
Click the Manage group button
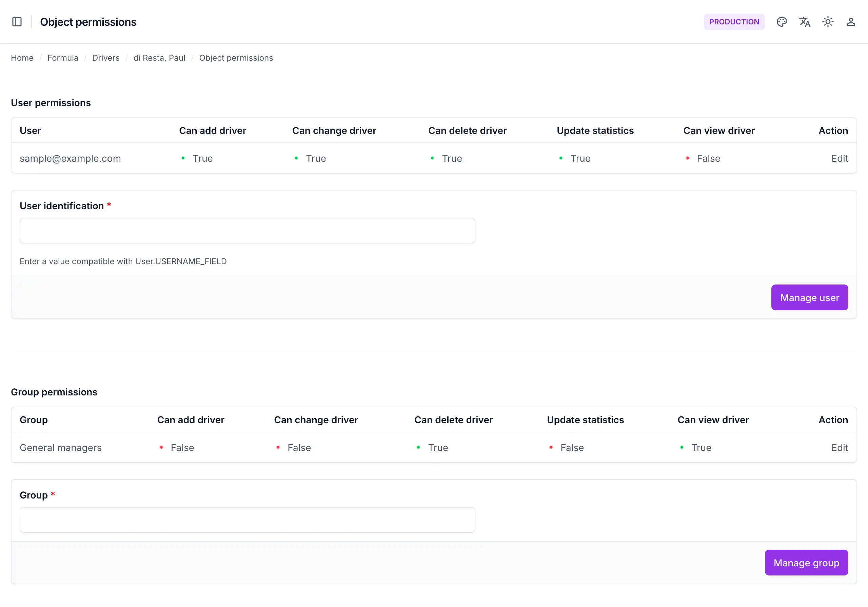[806, 562]
